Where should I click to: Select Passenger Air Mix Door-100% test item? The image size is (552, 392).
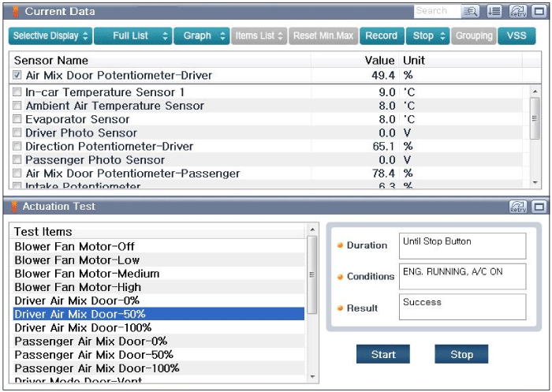[159, 368]
